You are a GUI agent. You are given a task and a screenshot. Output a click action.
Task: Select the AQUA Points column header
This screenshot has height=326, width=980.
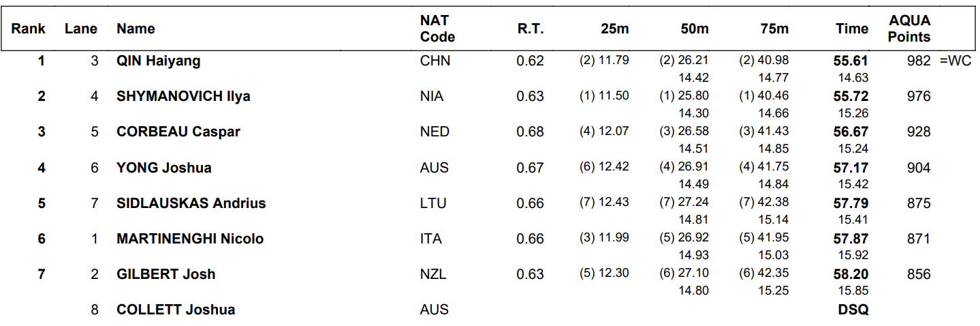[909, 29]
